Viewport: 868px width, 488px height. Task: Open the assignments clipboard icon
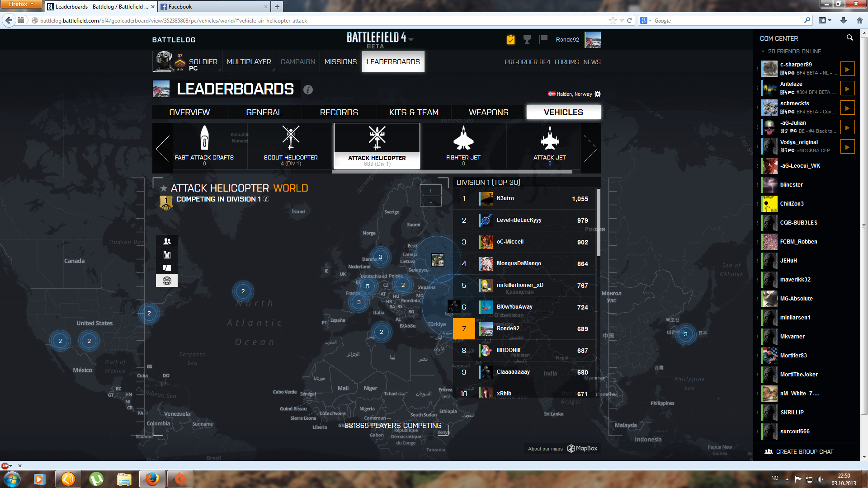[x=510, y=40]
